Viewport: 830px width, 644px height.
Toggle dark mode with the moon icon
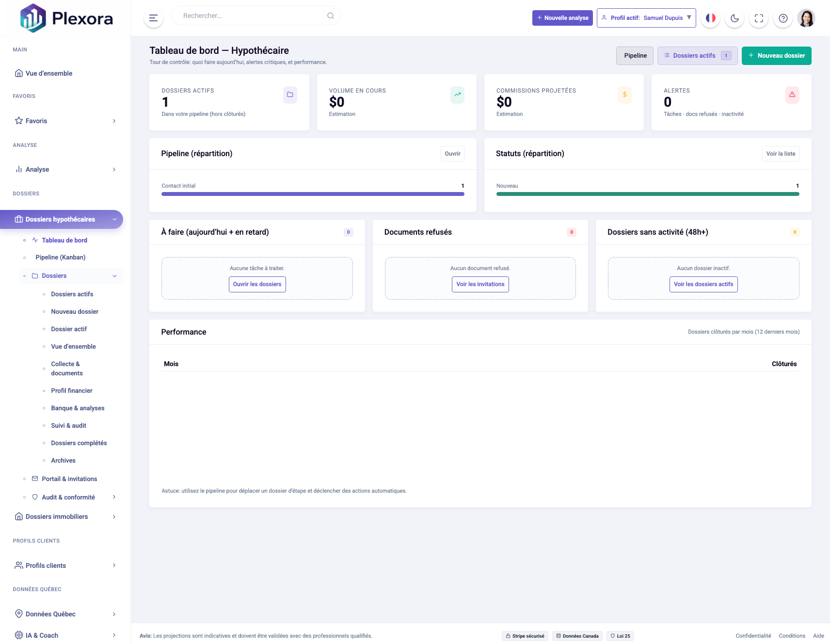point(734,18)
